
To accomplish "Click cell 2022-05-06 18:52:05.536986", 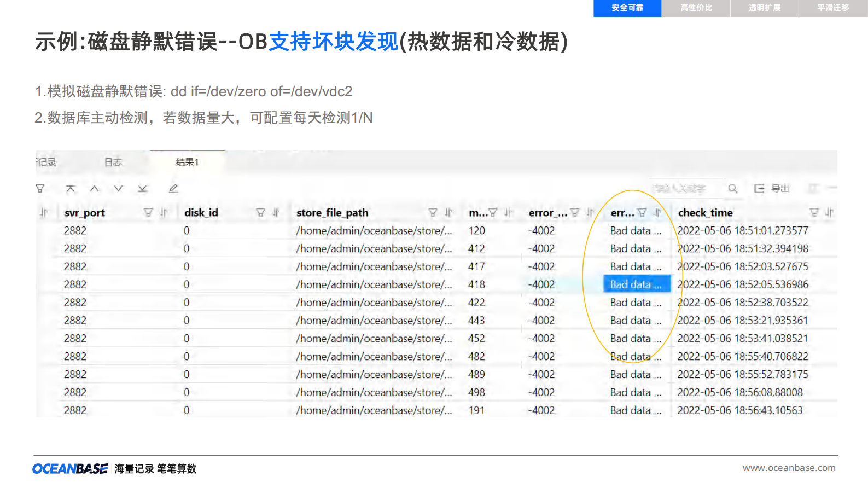I will point(743,284).
